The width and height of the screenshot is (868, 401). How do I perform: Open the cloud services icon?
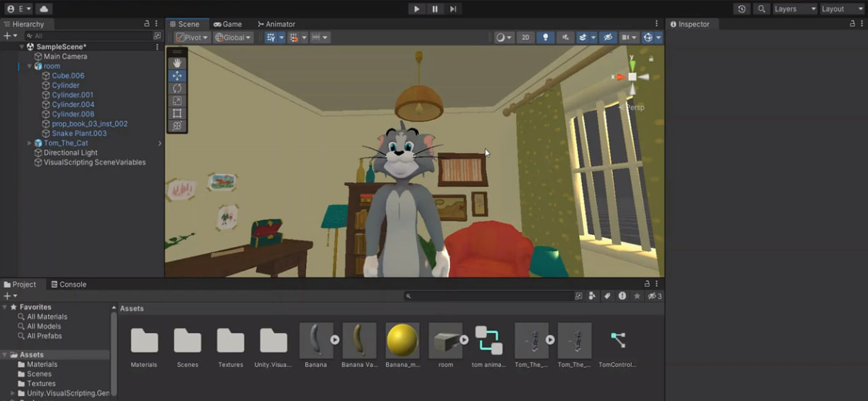point(44,9)
